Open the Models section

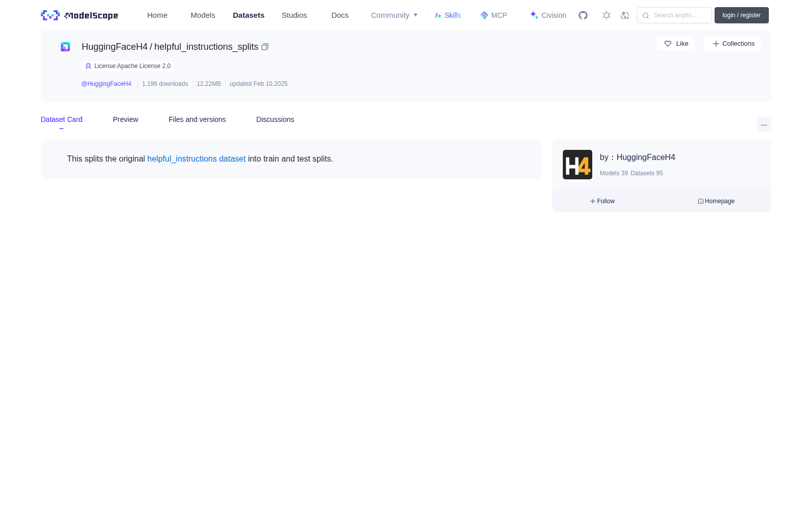pyautogui.click(x=203, y=15)
